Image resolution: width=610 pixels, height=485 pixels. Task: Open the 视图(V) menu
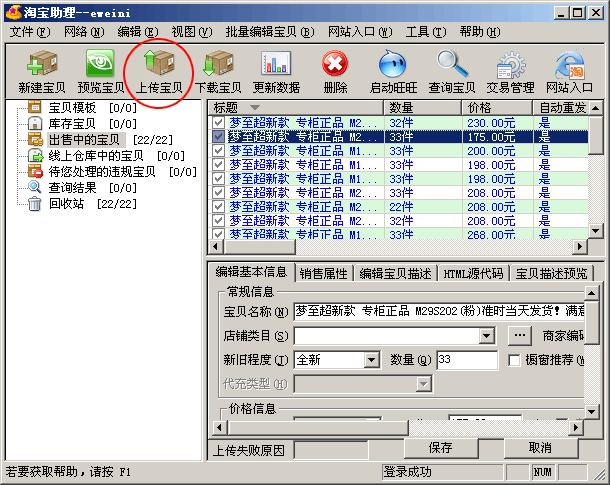click(192, 32)
